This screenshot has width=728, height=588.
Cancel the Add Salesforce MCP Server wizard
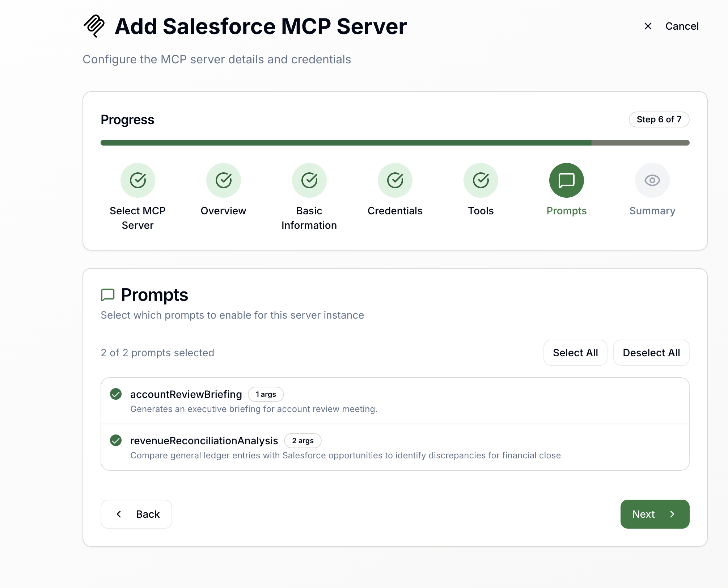pyautogui.click(x=672, y=26)
